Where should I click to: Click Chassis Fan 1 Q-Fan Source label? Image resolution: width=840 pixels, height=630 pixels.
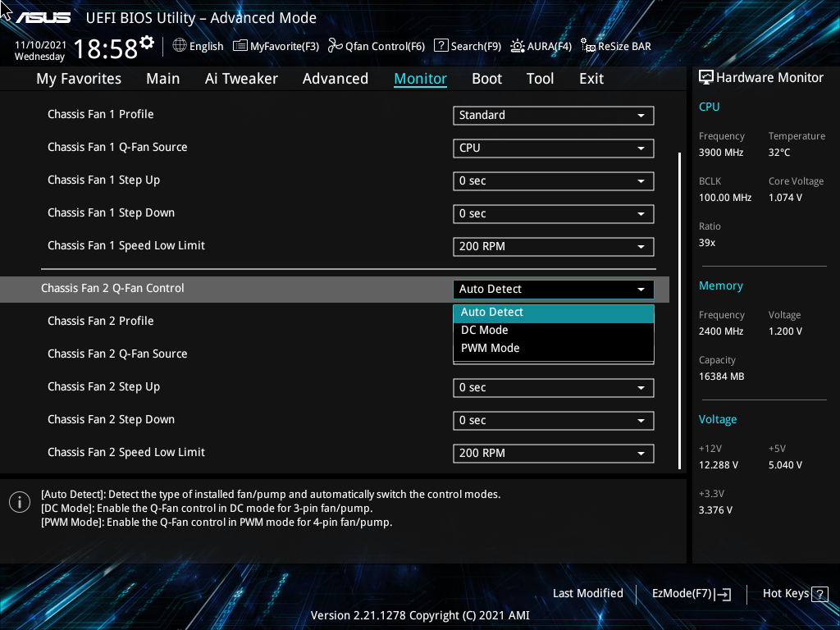coord(117,147)
